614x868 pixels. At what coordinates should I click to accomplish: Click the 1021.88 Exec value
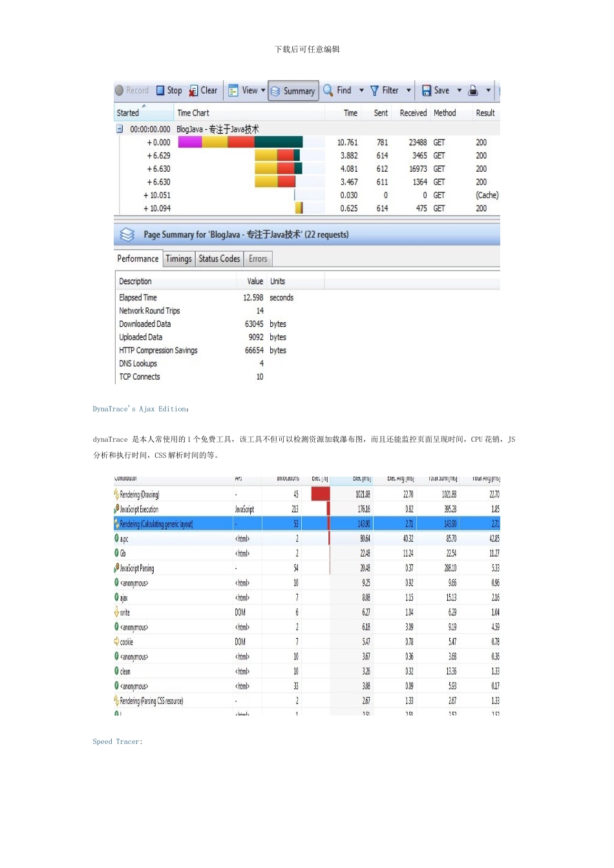tap(363, 495)
